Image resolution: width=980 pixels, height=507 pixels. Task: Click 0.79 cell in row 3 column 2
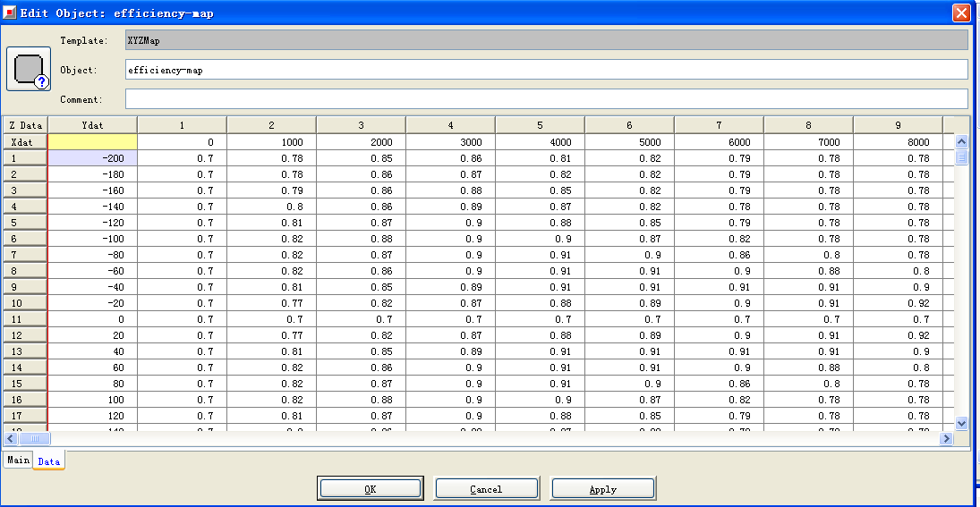(271, 190)
